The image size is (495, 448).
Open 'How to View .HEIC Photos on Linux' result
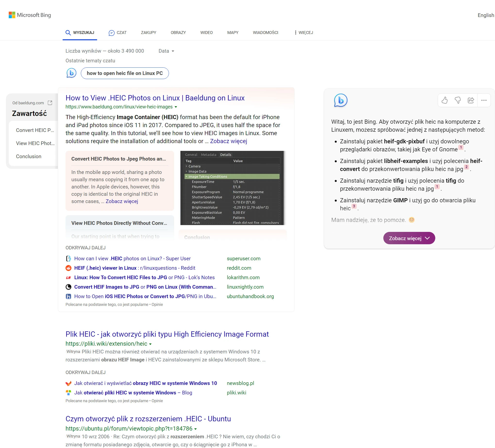tap(155, 98)
